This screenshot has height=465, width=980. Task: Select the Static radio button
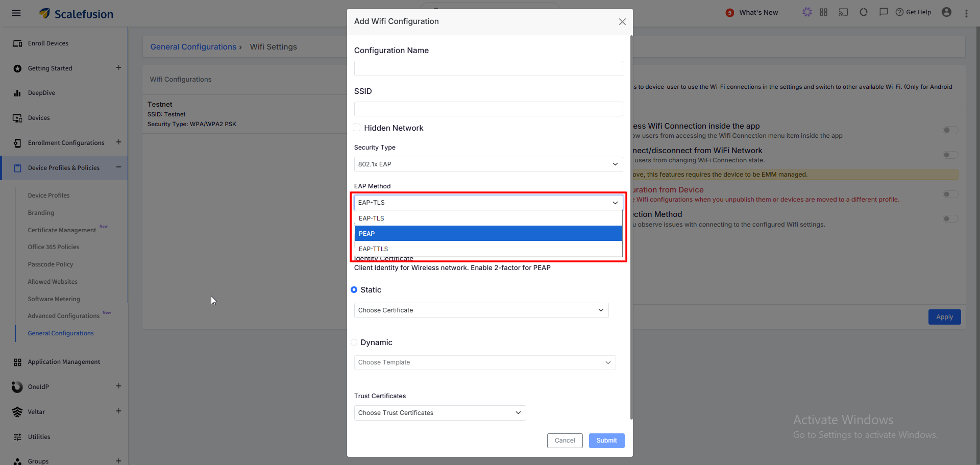pyautogui.click(x=354, y=290)
